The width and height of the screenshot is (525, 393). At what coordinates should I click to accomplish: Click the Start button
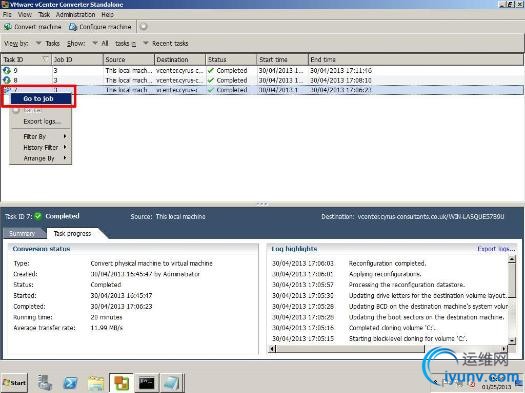point(14,383)
